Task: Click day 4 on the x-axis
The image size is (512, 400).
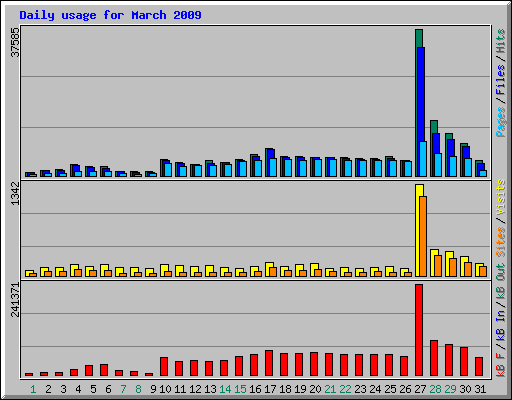Action: click(78, 389)
